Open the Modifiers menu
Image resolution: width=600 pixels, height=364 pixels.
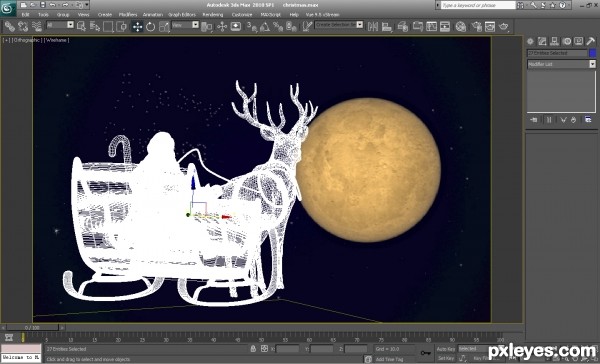[128, 15]
